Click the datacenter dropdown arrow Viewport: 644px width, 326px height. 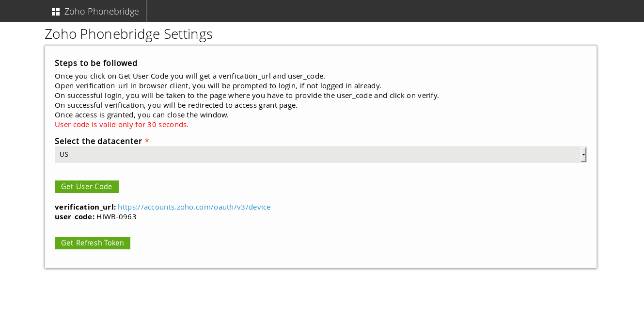point(583,154)
